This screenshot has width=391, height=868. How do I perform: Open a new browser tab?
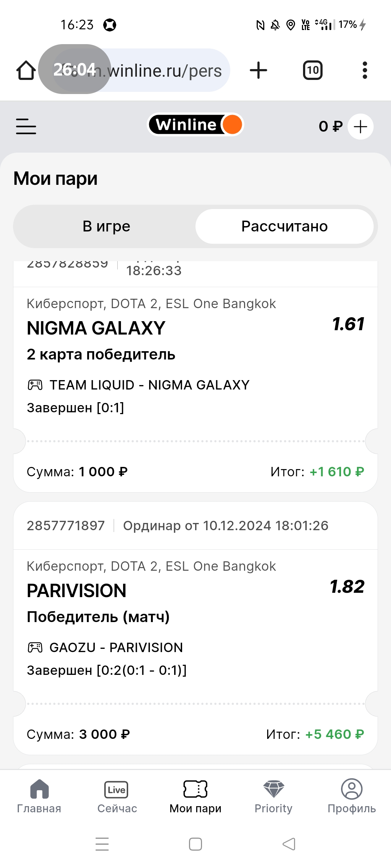pos(258,70)
